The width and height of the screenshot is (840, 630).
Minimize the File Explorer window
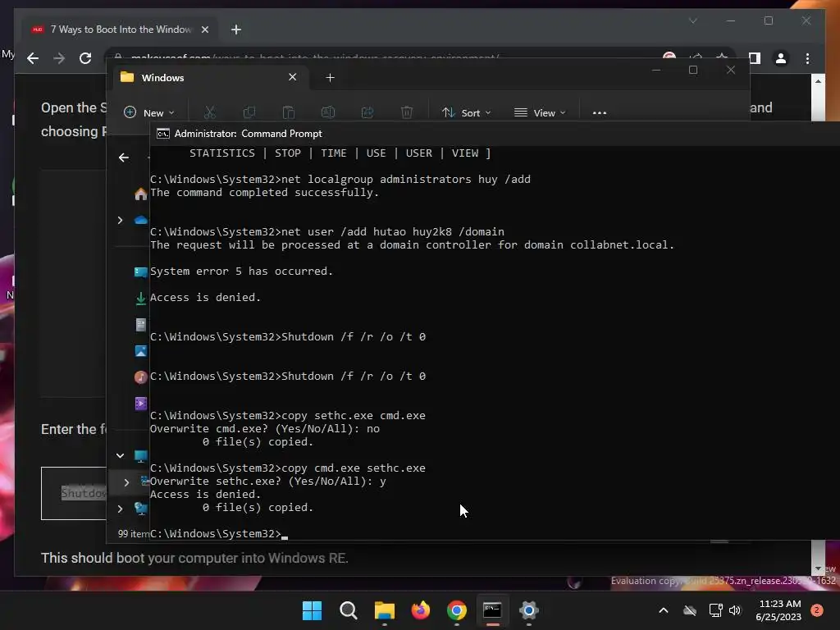click(655, 70)
